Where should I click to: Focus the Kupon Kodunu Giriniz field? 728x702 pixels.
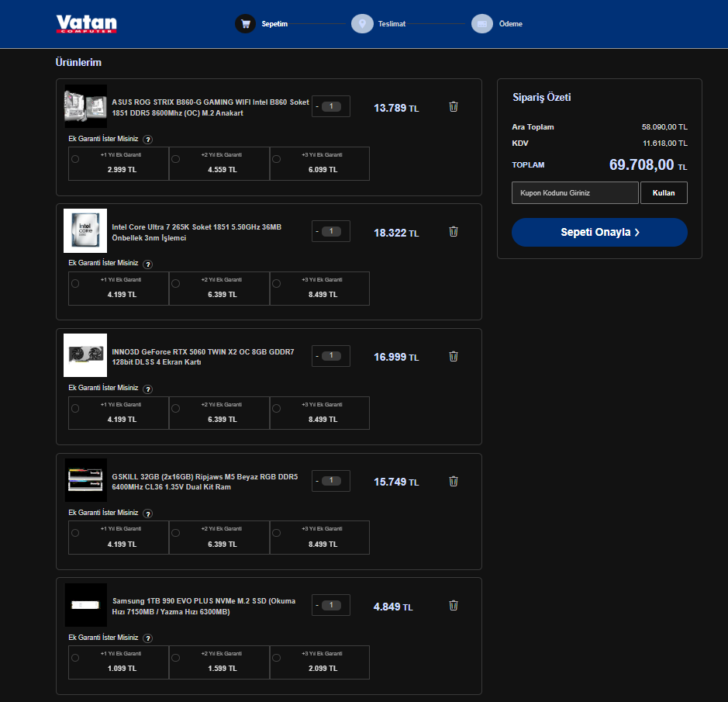tap(574, 193)
